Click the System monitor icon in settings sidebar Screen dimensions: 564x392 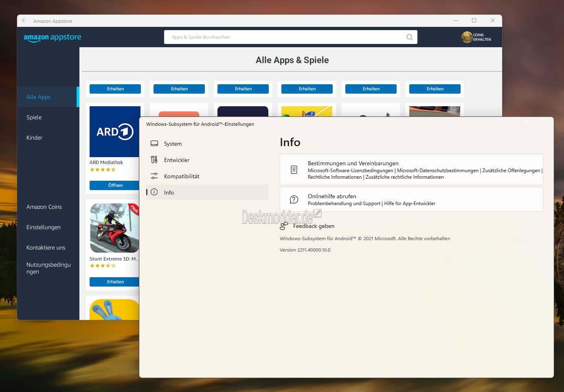(x=154, y=143)
